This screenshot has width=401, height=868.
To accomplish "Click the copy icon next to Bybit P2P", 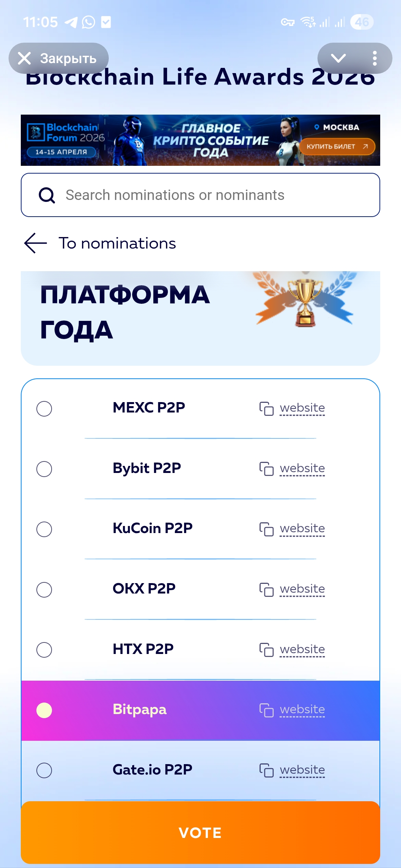I will point(266,469).
